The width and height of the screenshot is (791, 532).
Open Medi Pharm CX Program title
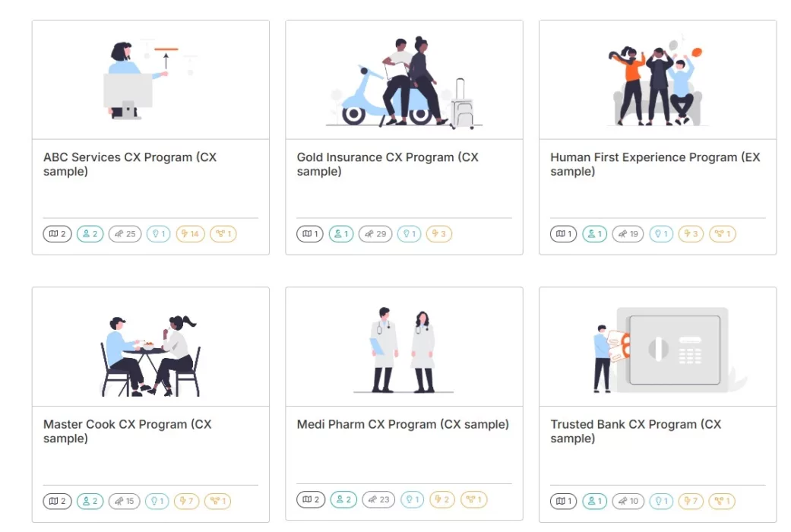tap(403, 424)
